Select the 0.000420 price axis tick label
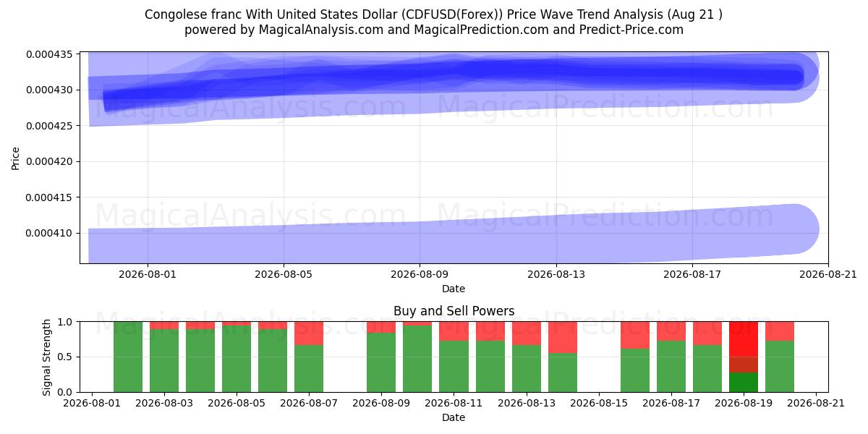The image size is (868, 434). click(x=49, y=161)
